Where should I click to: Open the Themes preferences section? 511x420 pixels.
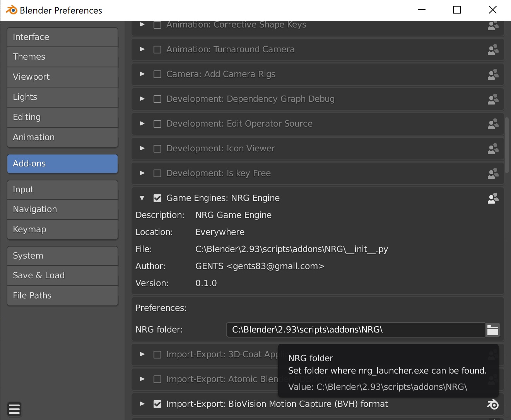tap(62, 57)
